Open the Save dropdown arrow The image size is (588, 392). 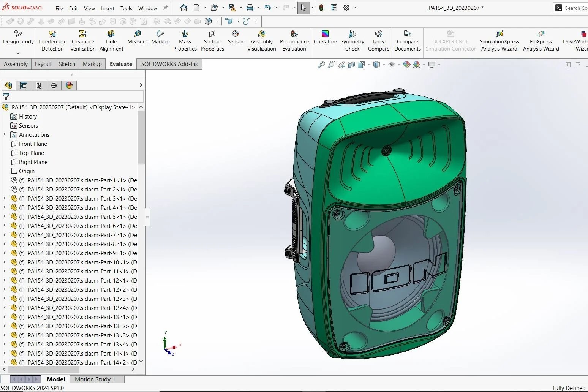[241, 8]
